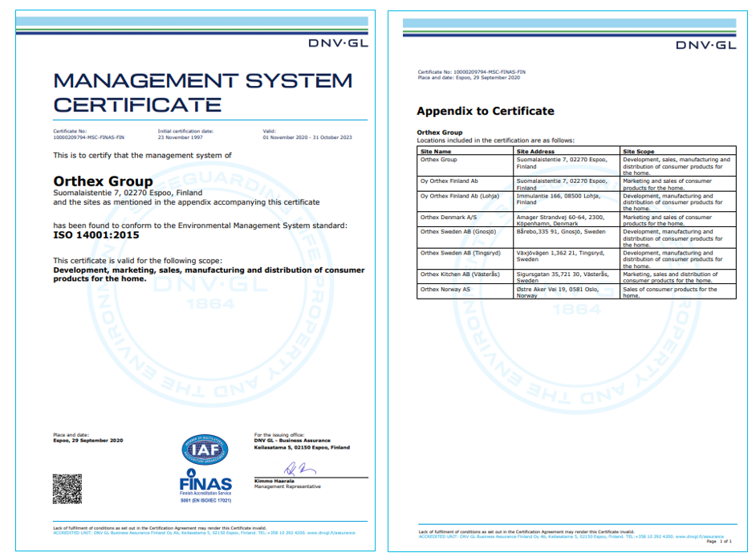Open the dnvgl.fi/assurance link on the certificate page

(x=336, y=532)
